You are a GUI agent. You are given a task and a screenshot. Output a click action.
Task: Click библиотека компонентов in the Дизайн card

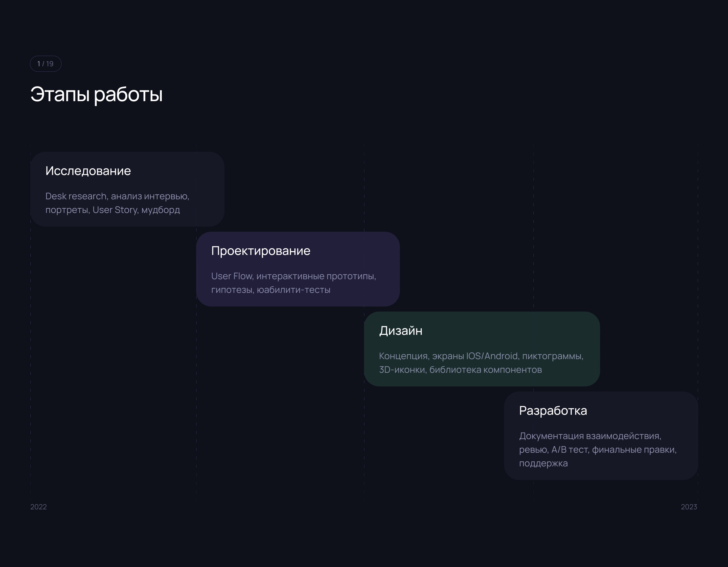click(x=485, y=369)
